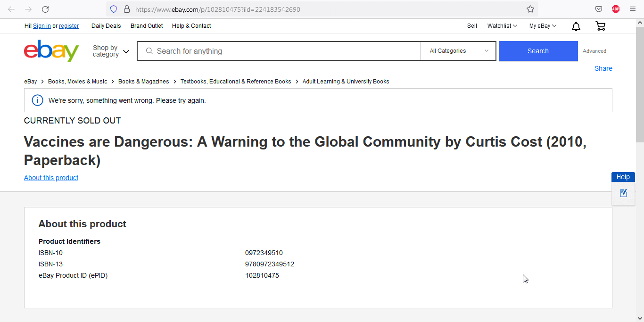This screenshot has height=322, width=644.
Task: Click the About this product link
Action: 51,178
